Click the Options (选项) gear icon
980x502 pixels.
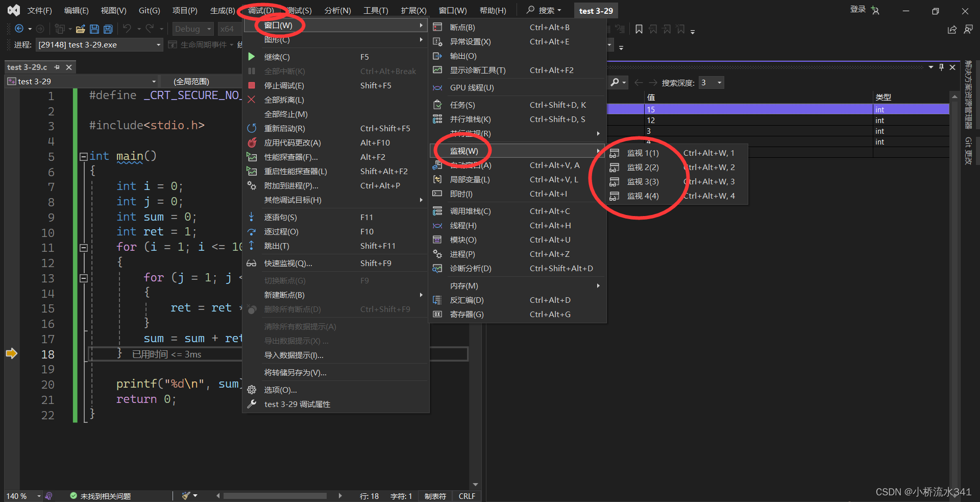point(252,390)
